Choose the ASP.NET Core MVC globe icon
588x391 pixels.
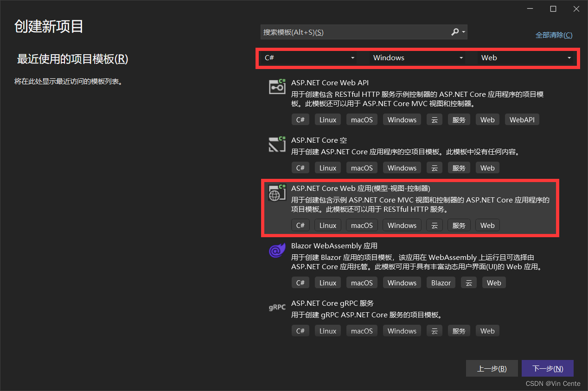pyautogui.click(x=277, y=193)
